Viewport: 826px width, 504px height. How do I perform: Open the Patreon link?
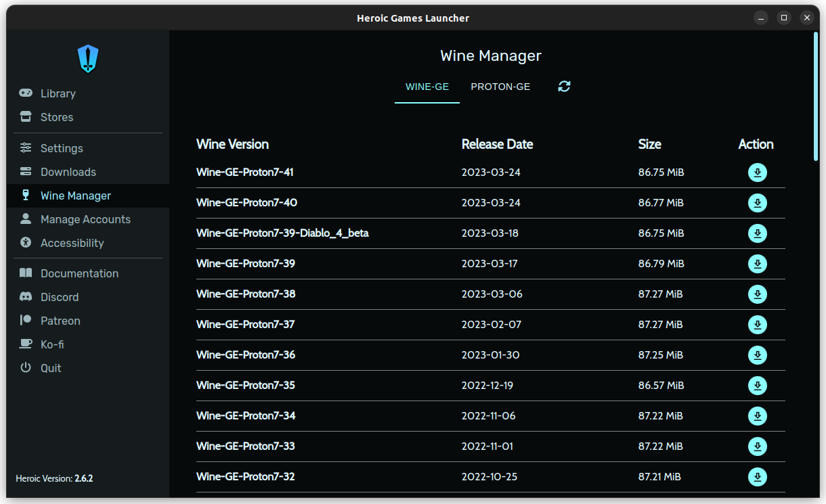[88, 321]
